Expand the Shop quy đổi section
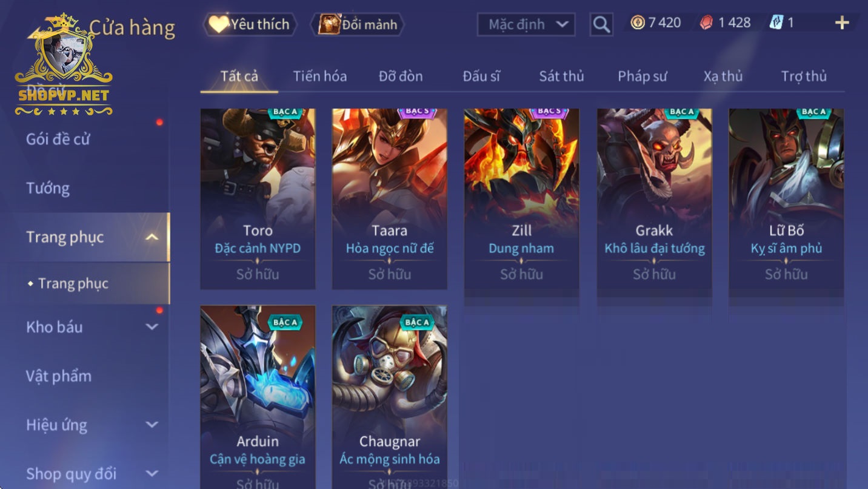Screen dimensions: 868x489 (x=152, y=474)
